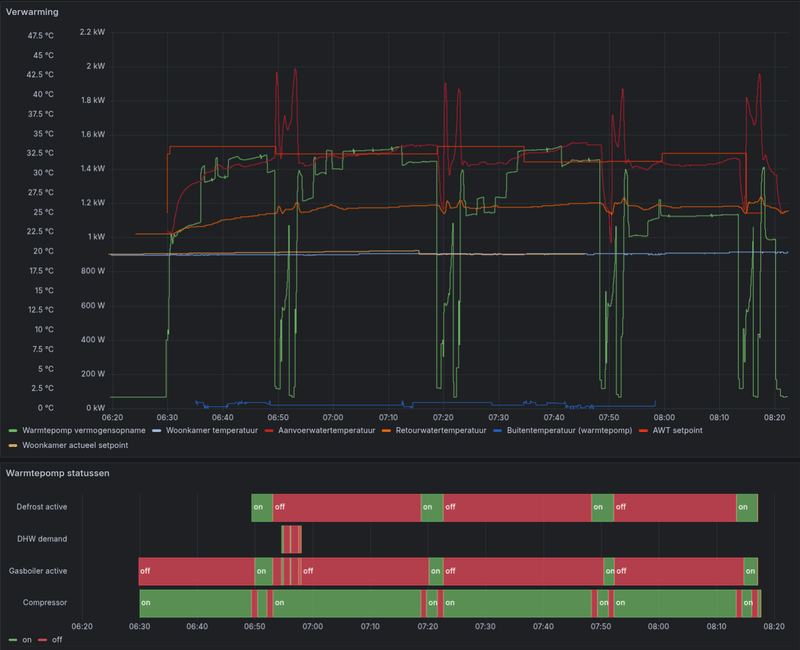The image size is (800, 650).
Task: Click the 'off' legend item in status panel
Action: click(x=57, y=639)
